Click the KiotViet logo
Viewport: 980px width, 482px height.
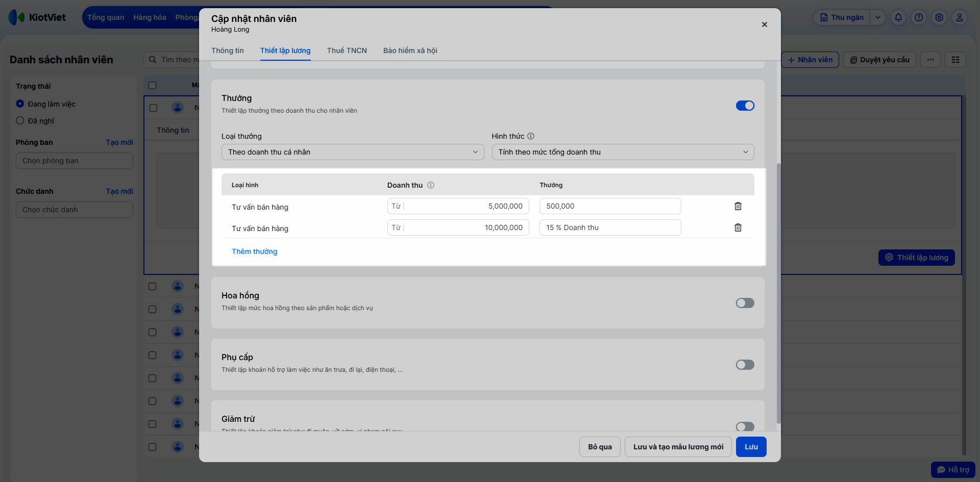coord(37,17)
